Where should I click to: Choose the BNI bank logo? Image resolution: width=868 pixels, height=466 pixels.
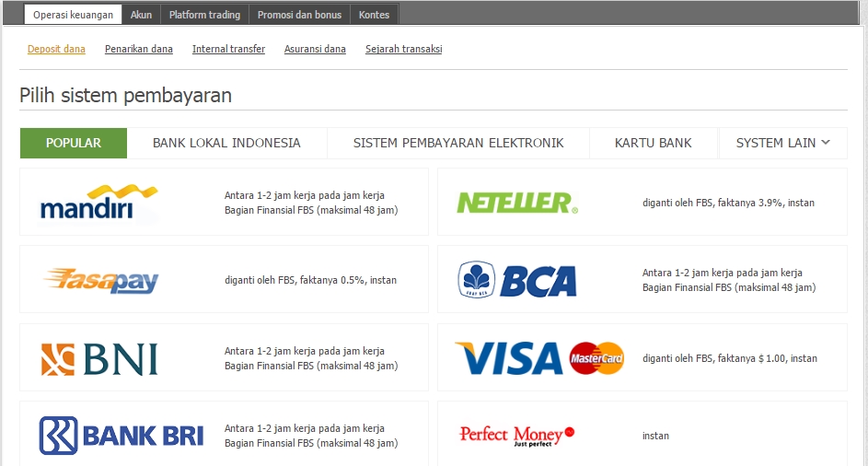point(99,359)
